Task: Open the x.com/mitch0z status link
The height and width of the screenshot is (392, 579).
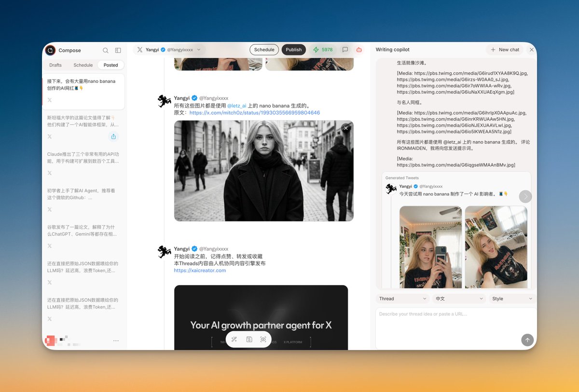Action: point(255,113)
